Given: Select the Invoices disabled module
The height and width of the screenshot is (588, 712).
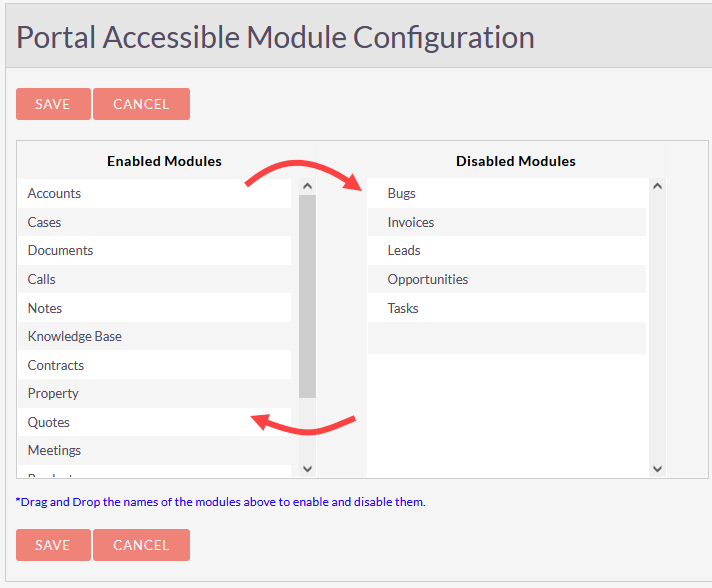Looking at the screenshot, I should click(411, 222).
